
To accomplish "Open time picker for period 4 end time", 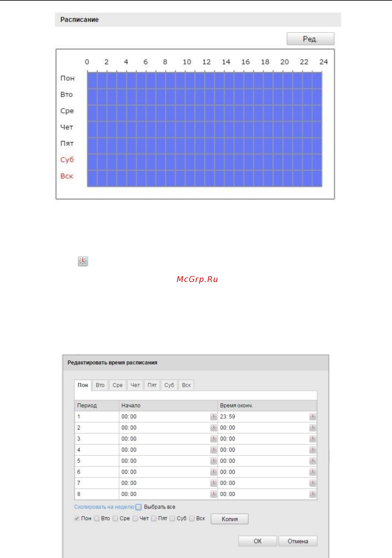I will (313, 450).
